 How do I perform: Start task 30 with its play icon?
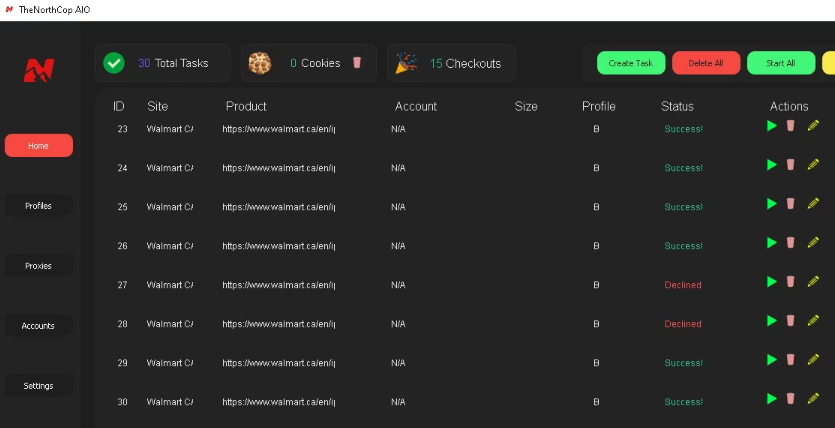click(x=772, y=398)
